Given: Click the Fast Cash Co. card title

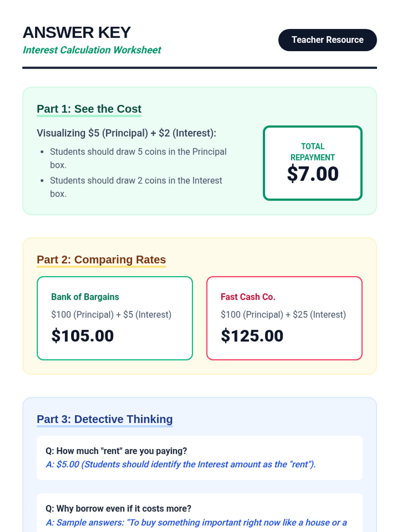Looking at the screenshot, I should point(248,297).
